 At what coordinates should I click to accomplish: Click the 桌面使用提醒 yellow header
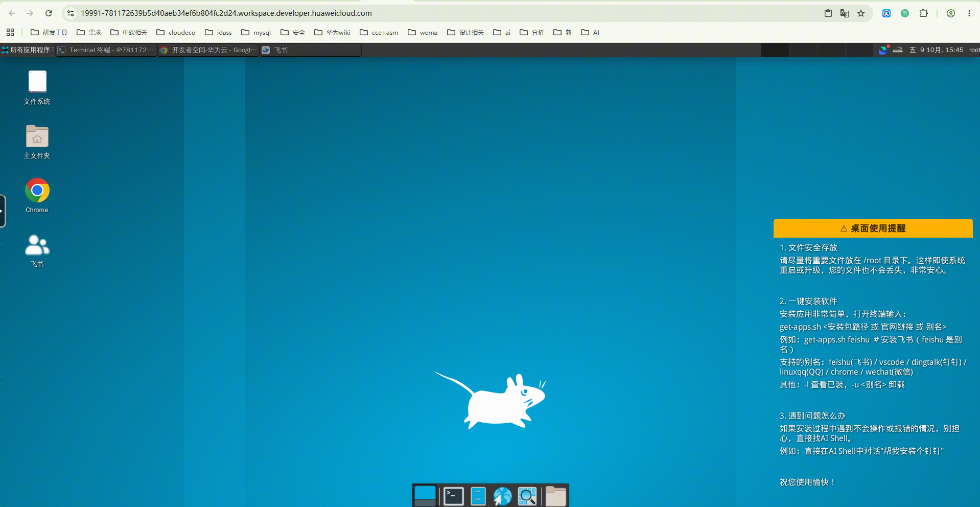click(x=873, y=228)
